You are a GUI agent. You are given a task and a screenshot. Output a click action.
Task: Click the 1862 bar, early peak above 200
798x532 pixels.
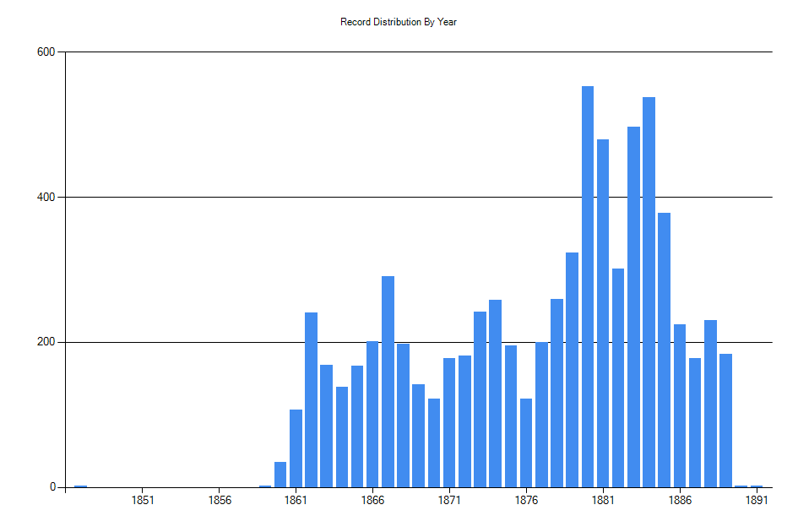pyautogui.click(x=311, y=399)
